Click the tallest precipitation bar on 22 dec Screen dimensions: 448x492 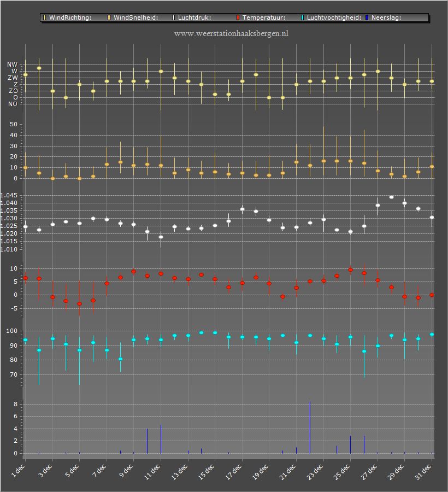tap(310, 427)
